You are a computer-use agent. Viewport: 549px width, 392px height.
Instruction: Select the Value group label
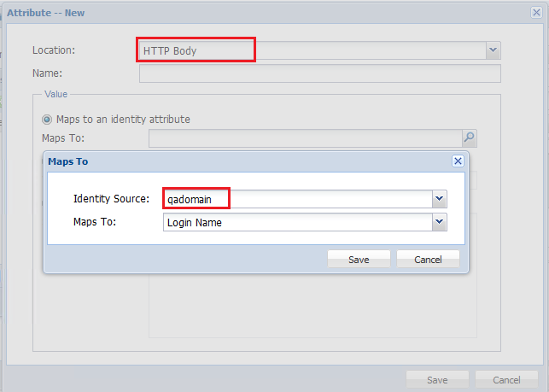click(x=55, y=94)
